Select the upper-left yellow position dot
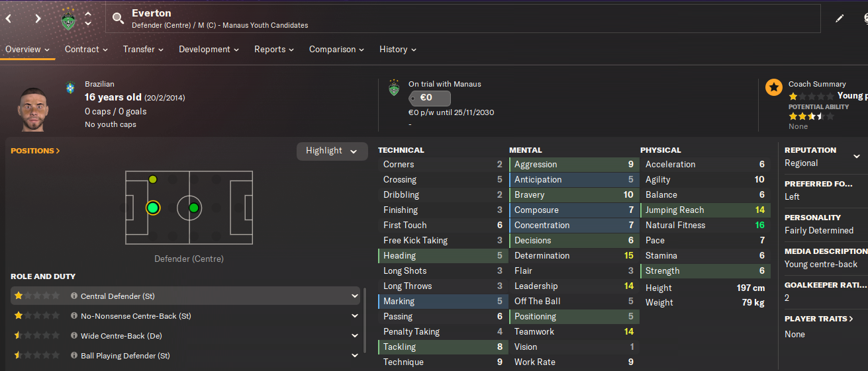The width and height of the screenshot is (868, 371). tap(153, 179)
